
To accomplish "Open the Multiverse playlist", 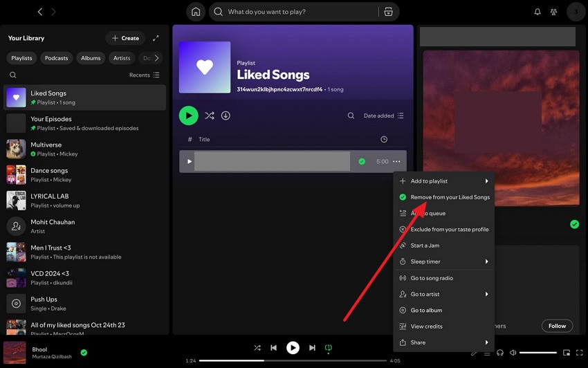I will 85,149.
